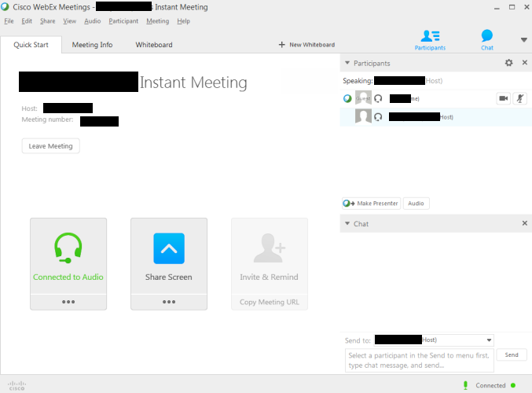Open the Chat panel icon

487,40
